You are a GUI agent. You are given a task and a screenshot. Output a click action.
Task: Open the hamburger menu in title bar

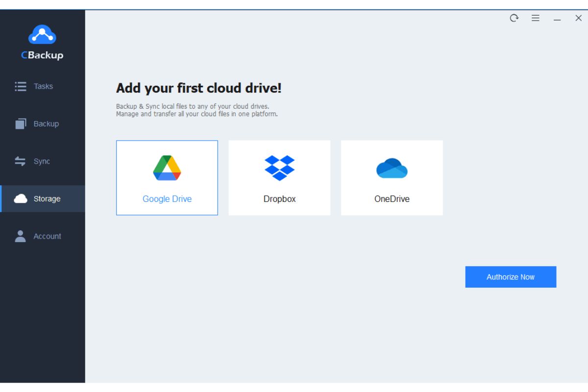536,18
